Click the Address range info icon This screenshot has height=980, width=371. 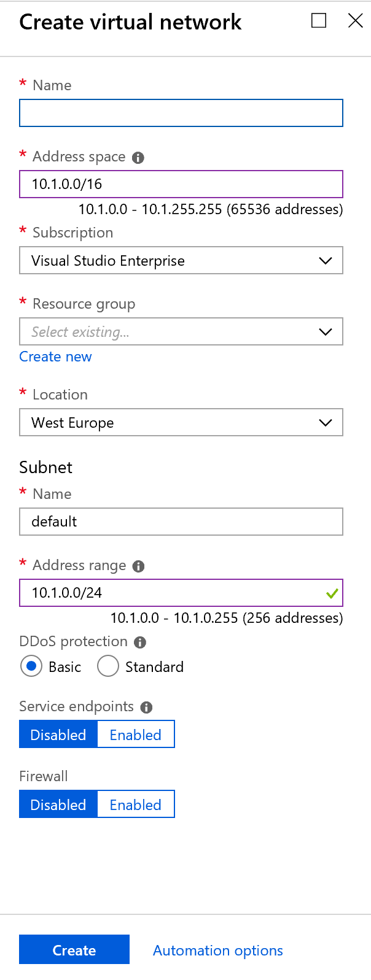click(x=139, y=566)
